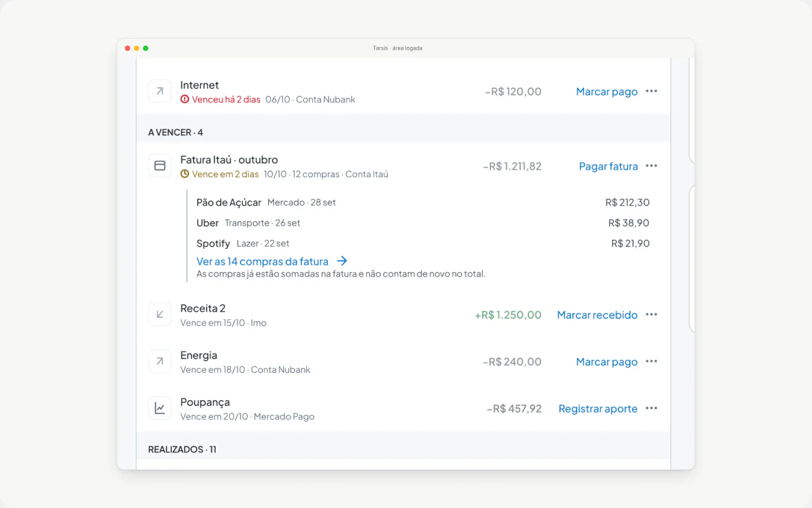Click the clock icon beside Vence em 2 dias
This screenshot has height=508, width=812.
tap(185, 174)
